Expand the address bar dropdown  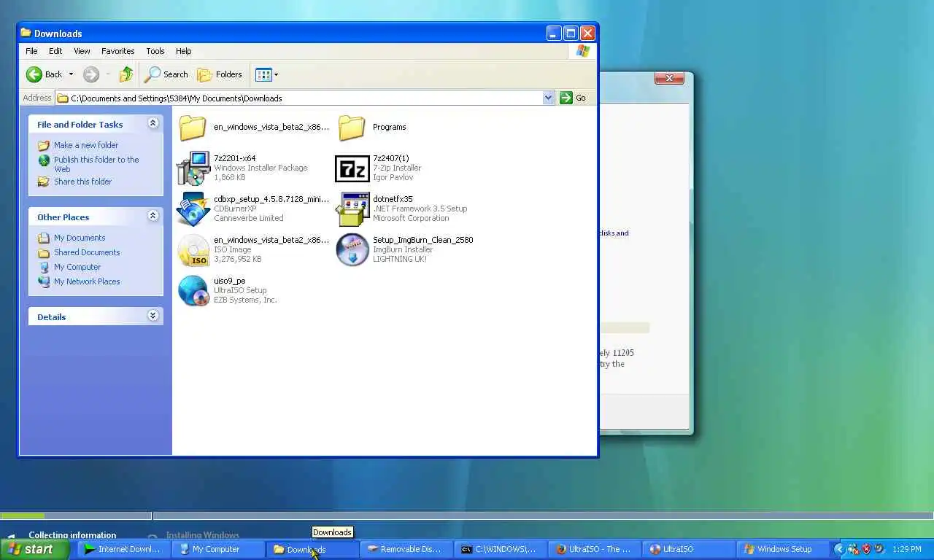pos(548,98)
